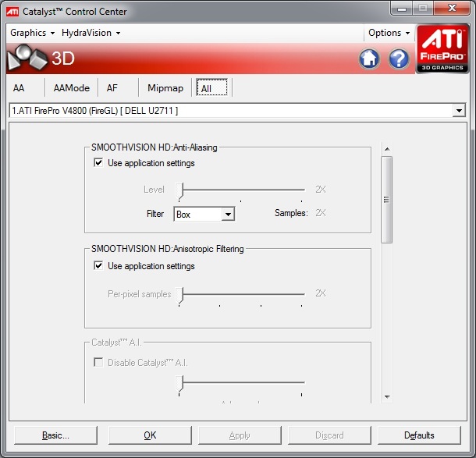This screenshot has height=458, width=476.
Task: Open the Graphics menu
Action: (32, 33)
